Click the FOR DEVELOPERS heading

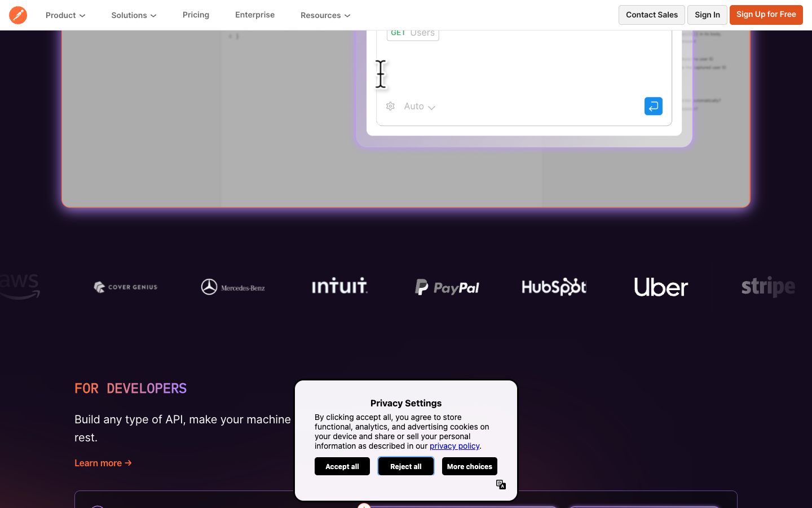(131, 388)
